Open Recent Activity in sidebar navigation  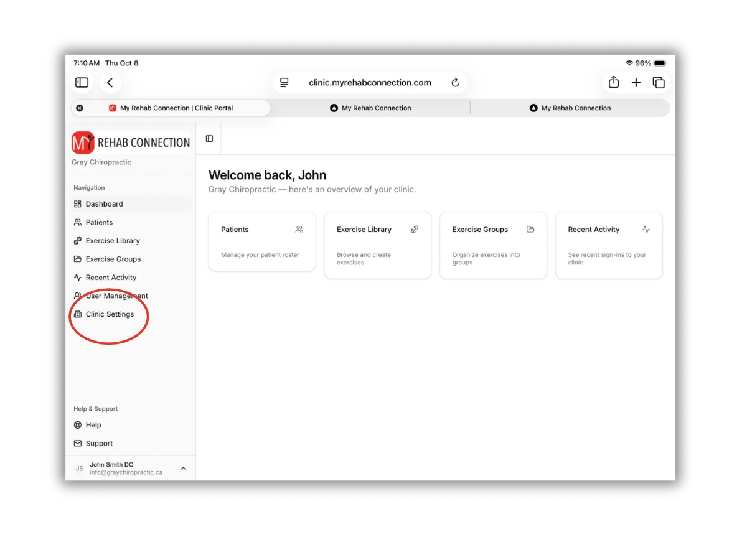point(131,278)
